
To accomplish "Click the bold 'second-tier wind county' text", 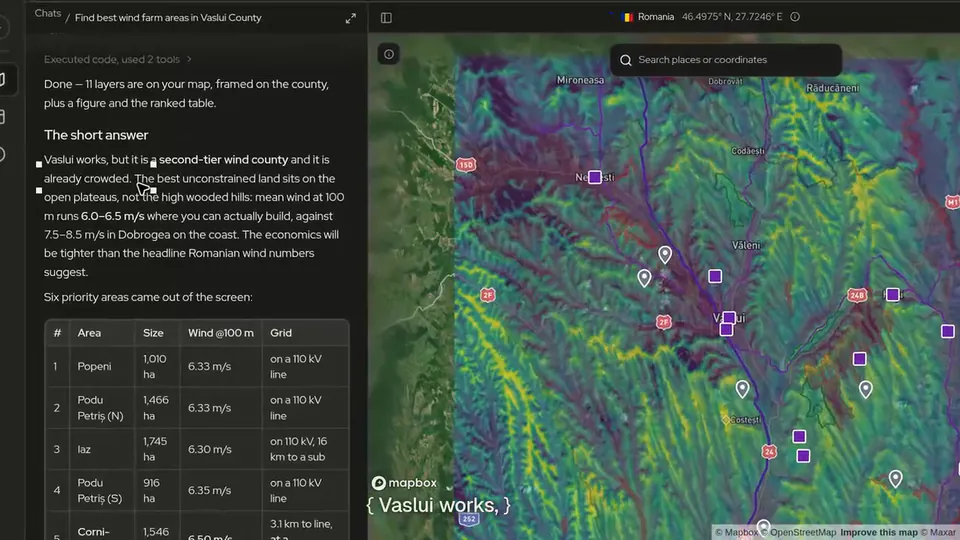I will click(223, 160).
